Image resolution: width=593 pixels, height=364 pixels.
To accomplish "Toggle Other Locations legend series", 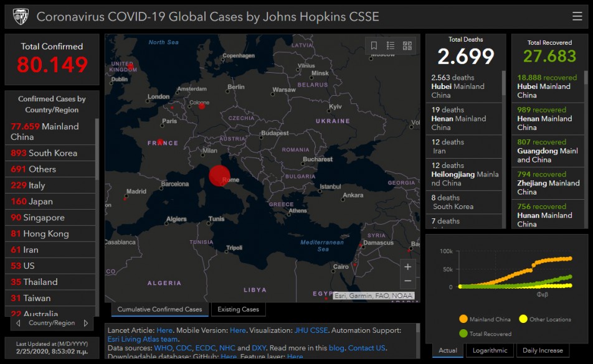I will tap(545, 319).
